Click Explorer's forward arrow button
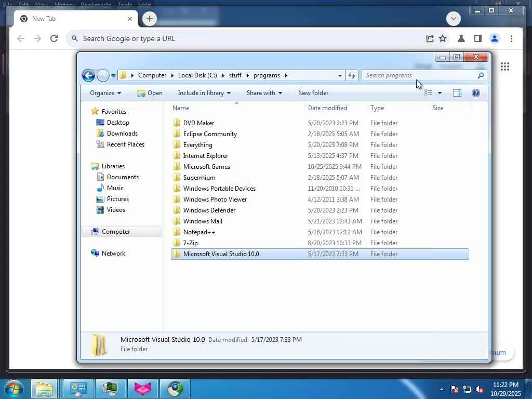 click(103, 75)
